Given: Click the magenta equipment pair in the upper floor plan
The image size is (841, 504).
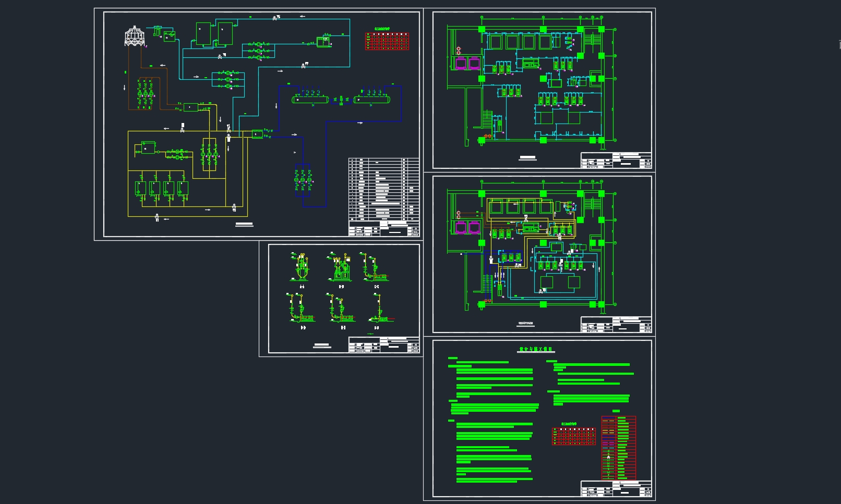Looking at the screenshot, I should 467,64.
